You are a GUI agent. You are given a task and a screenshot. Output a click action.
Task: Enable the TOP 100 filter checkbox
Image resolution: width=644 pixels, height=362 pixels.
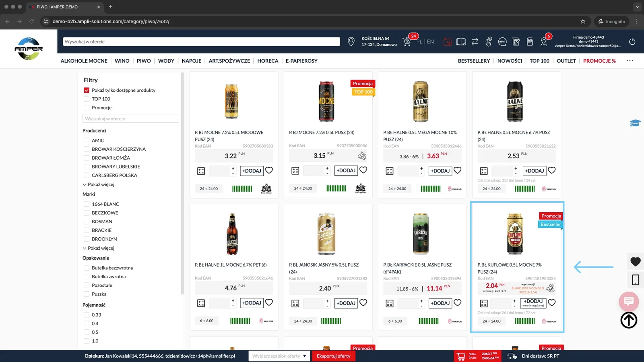(87, 99)
